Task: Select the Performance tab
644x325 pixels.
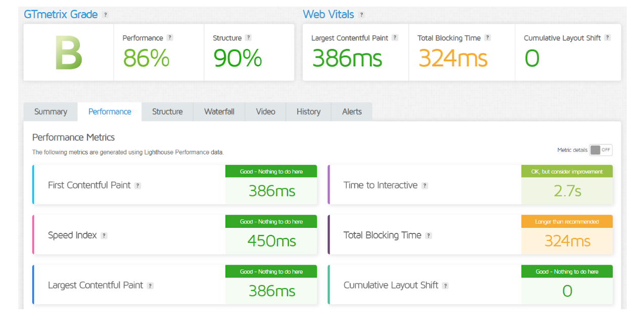Action: [x=110, y=112]
